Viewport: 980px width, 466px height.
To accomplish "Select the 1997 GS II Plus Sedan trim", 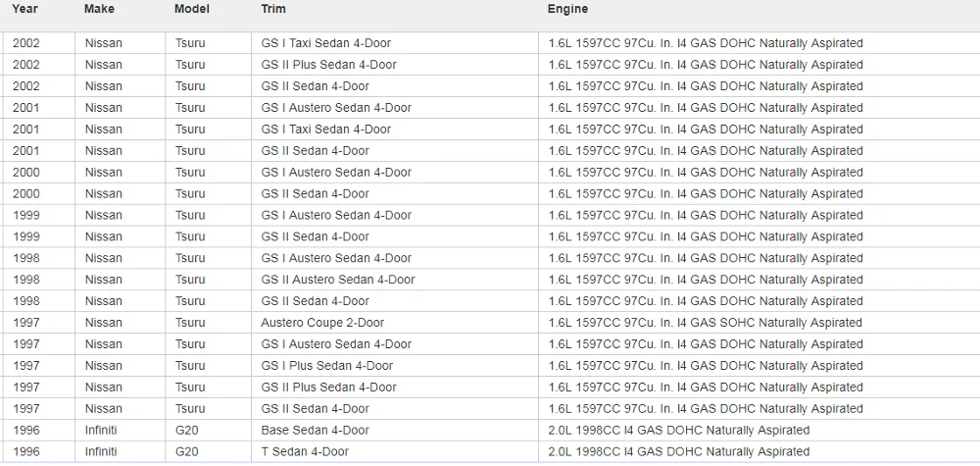I will pos(328,388).
